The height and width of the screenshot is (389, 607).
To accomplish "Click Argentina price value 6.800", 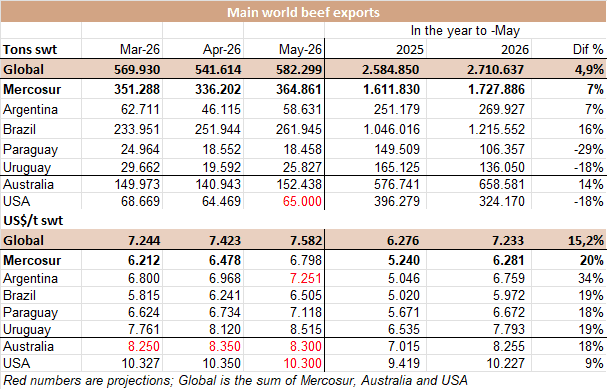I will [x=144, y=278].
